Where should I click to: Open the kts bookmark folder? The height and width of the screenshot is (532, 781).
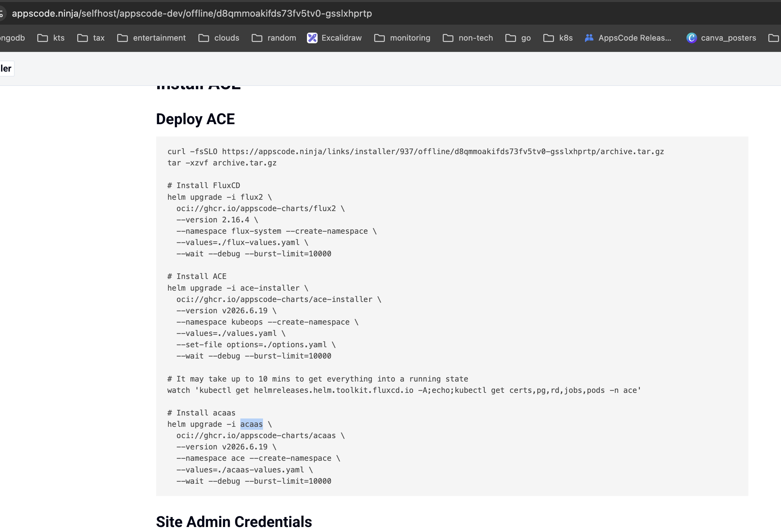51,38
